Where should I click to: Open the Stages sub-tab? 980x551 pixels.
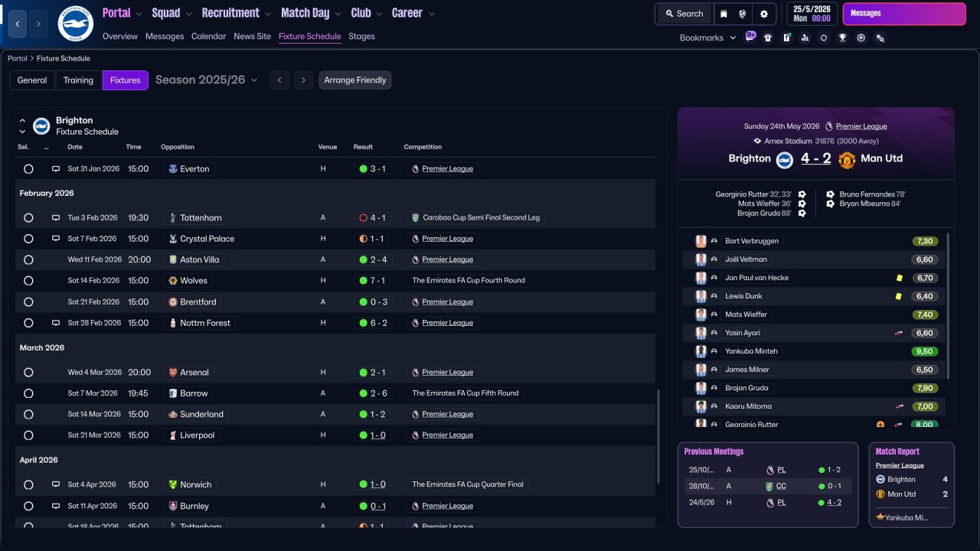point(362,36)
